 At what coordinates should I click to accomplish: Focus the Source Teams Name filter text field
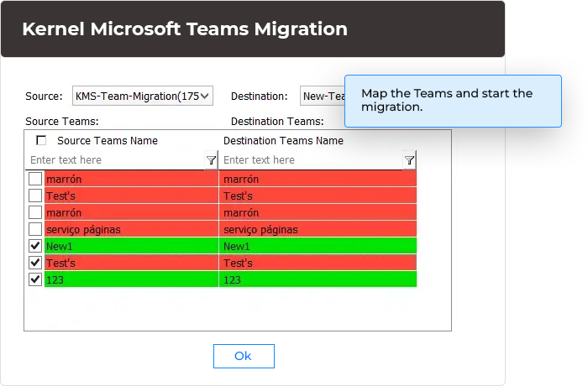click(115, 160)
